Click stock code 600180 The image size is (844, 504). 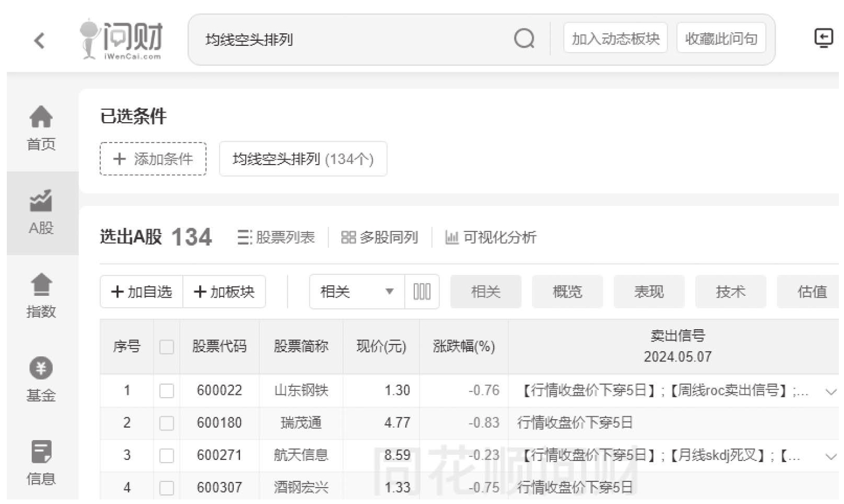(x=219, y=423)
